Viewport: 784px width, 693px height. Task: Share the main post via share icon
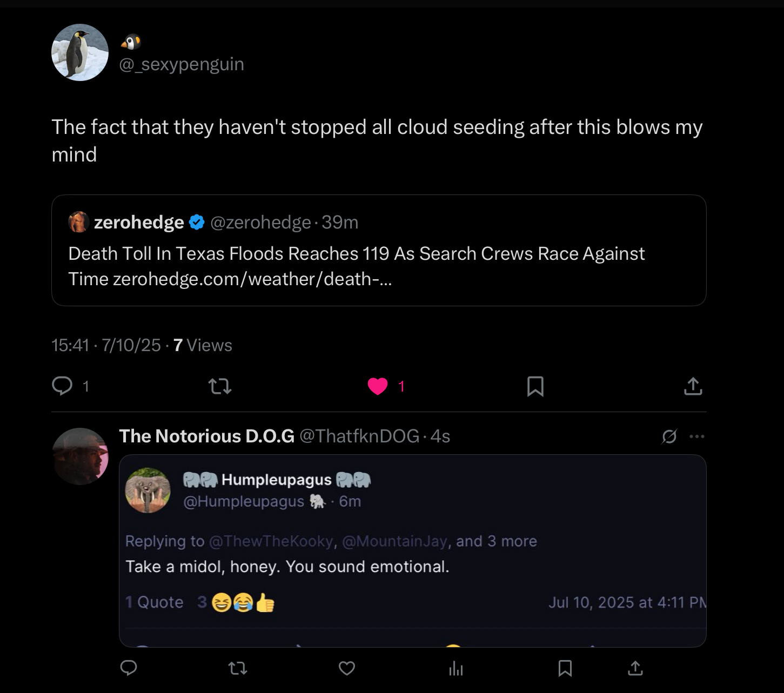click(693, 386)
